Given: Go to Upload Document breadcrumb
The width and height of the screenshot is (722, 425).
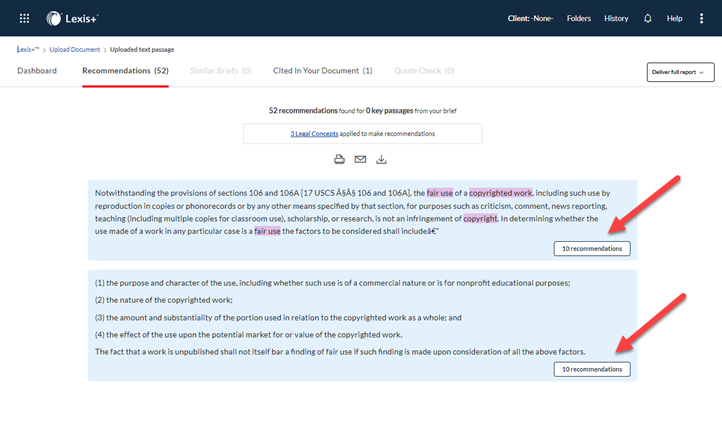Looking at the screenshot, I should 75,49.
